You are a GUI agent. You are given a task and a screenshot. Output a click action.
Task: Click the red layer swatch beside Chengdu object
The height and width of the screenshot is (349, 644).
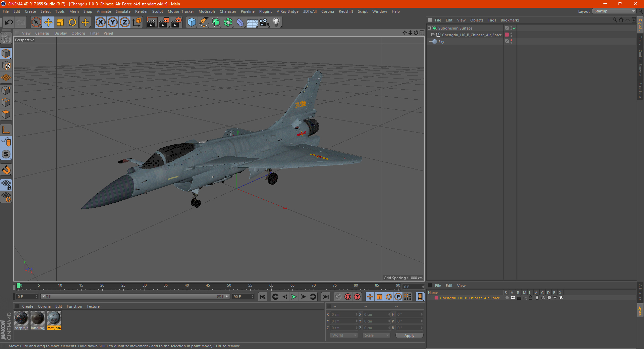[507, 35]
